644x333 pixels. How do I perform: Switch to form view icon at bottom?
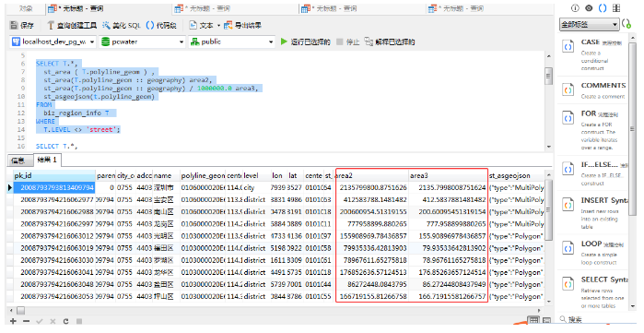coord(546,321)
